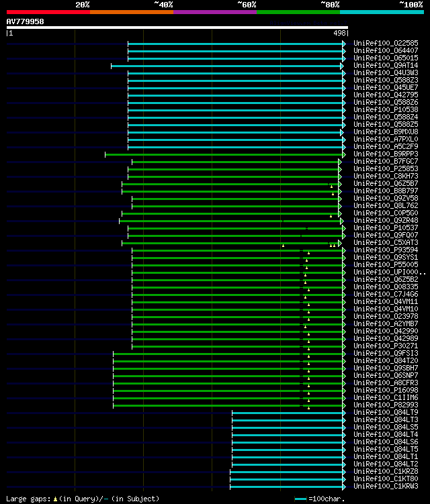The image size is (430, 504).
Task: Click the cyan 100char scale bar in the legend
Action: (x=300, y=499)
